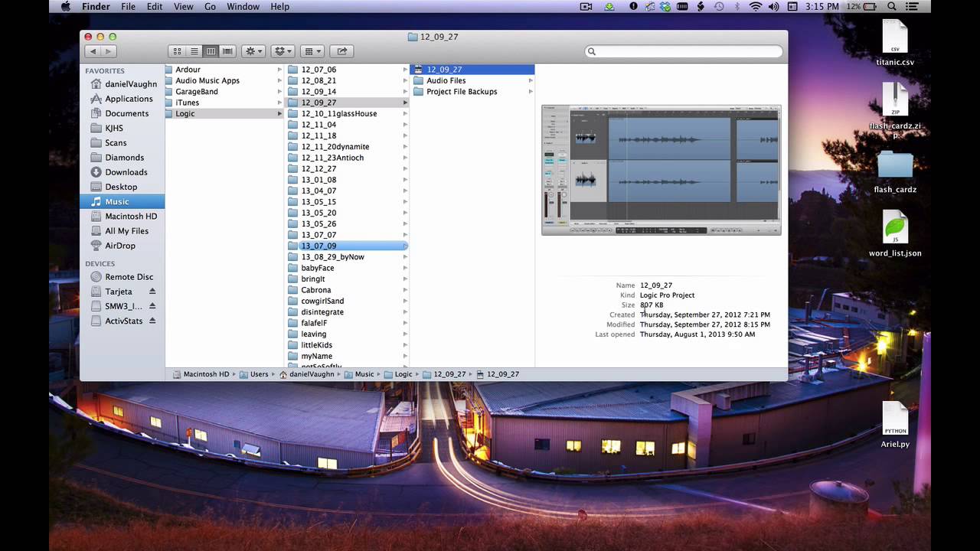Click the Share toolbar button
Viewport: 980px width, 551px height.
(x=342, y=51)
